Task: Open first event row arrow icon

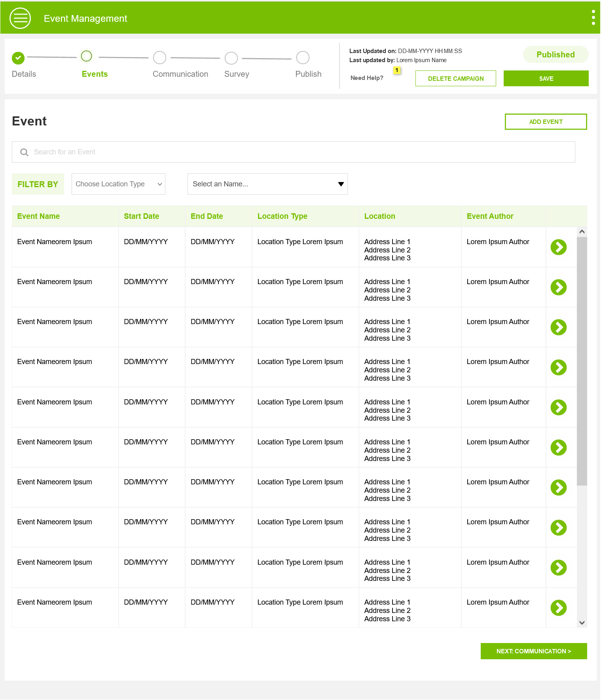Action: click(x=558, y=247)
